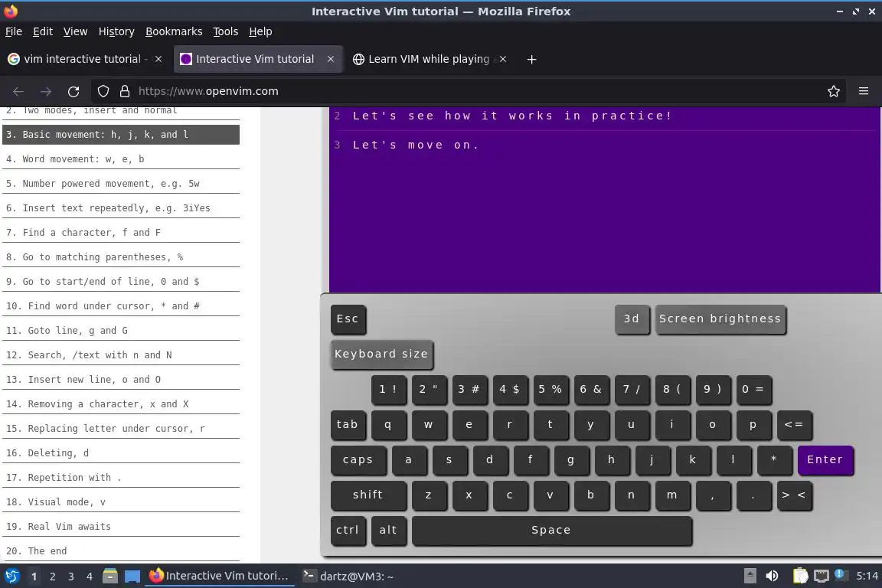Screen dimensions: 882x588
Task: Open the File menu
Action: 14,31
